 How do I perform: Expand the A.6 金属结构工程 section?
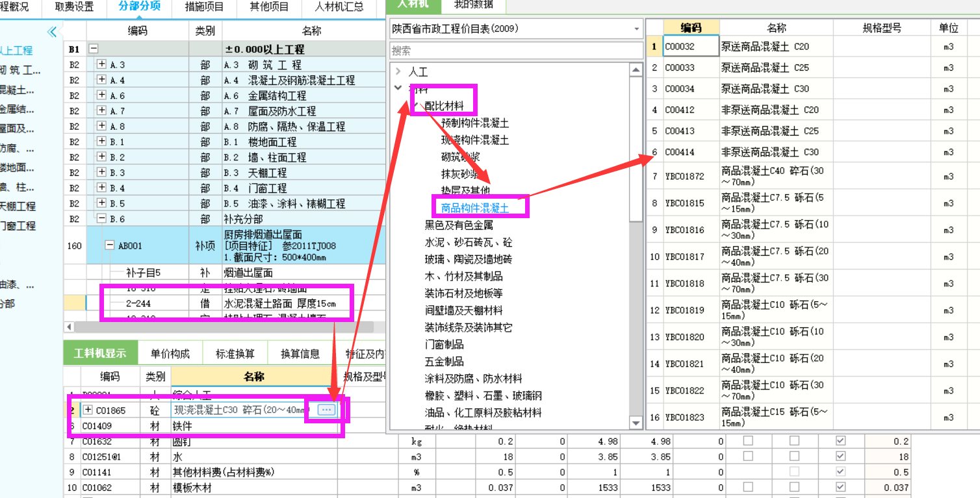[x=101, y=95]
